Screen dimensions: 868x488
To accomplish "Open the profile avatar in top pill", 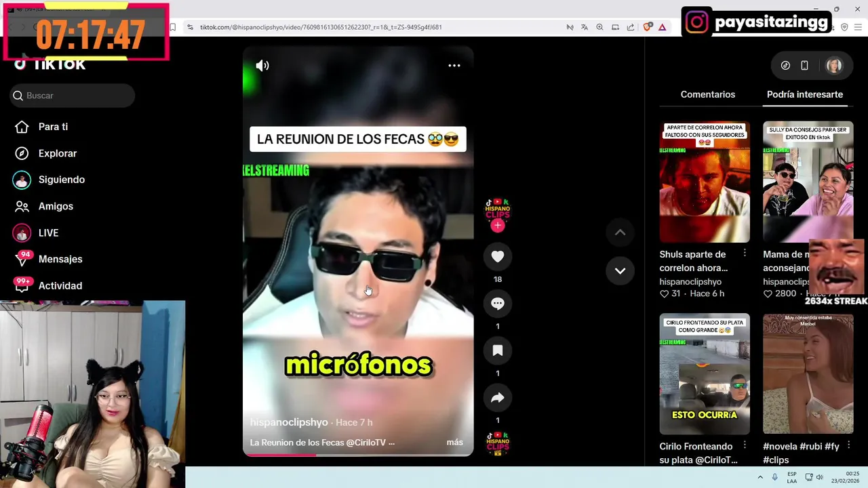I will (x=834, y=66).
